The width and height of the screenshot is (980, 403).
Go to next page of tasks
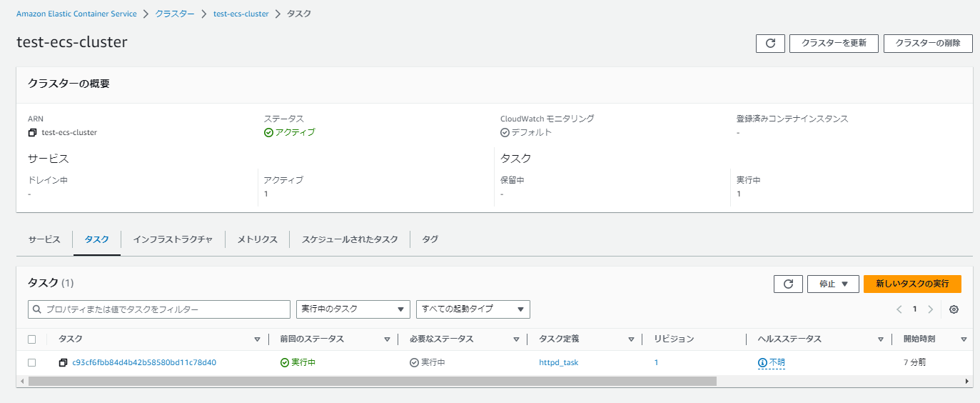click(x=930, y=309)
